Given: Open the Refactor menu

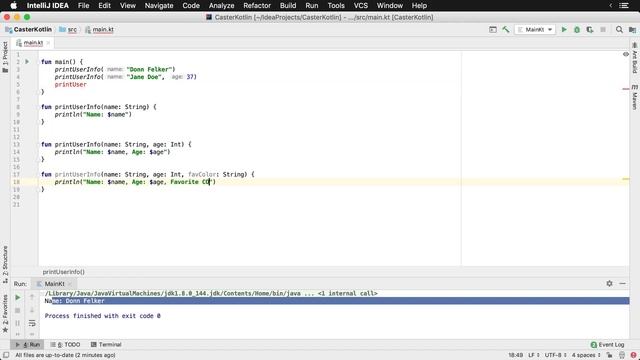Looking at the screenshot, I should (257, 6).
